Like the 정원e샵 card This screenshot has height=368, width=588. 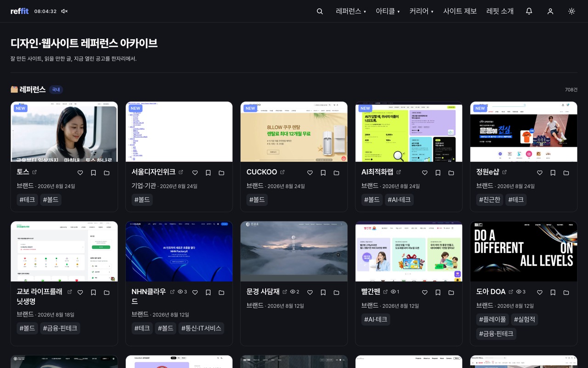coord(539,173)
